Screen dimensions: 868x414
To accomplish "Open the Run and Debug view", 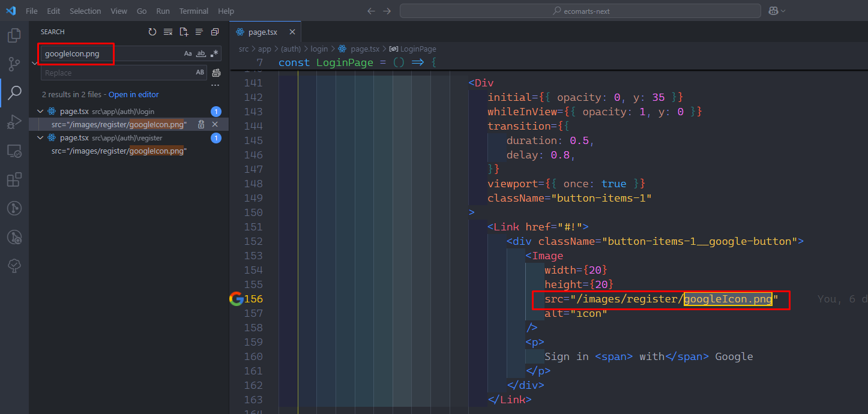I will (x=14, y=122).
